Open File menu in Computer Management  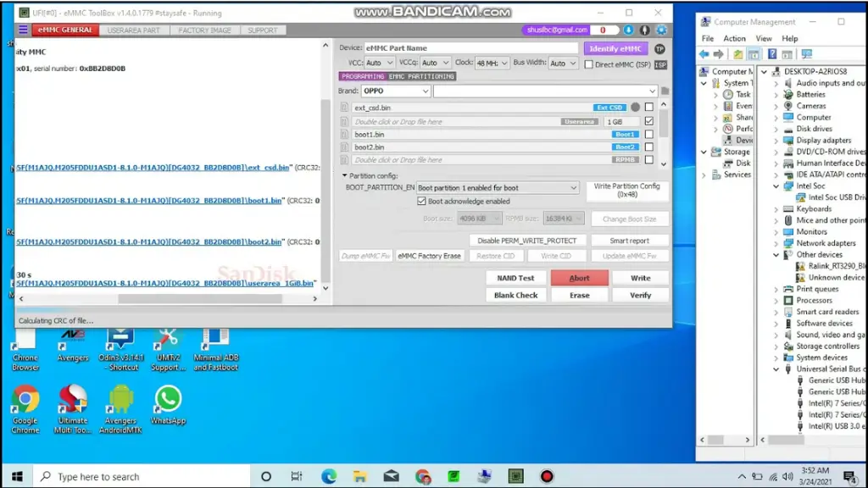tap(708, 38)
